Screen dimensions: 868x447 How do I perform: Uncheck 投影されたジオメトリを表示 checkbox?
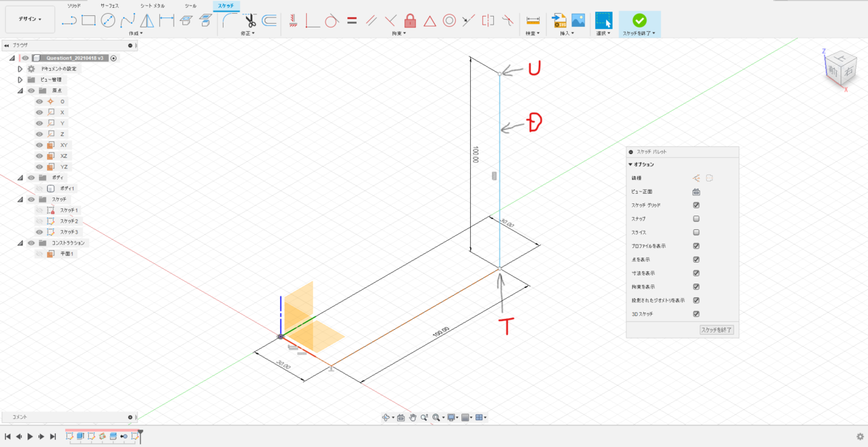coord(696,300)
